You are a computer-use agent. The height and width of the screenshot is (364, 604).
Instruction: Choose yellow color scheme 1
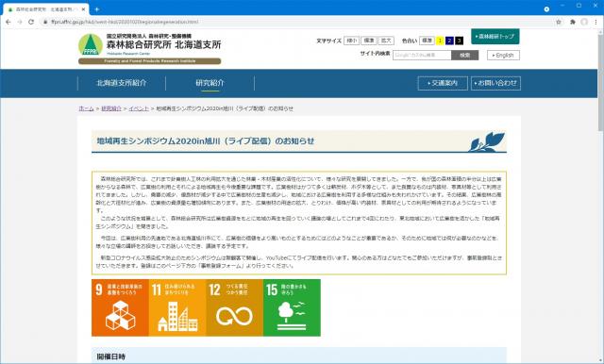coord(440,41)
